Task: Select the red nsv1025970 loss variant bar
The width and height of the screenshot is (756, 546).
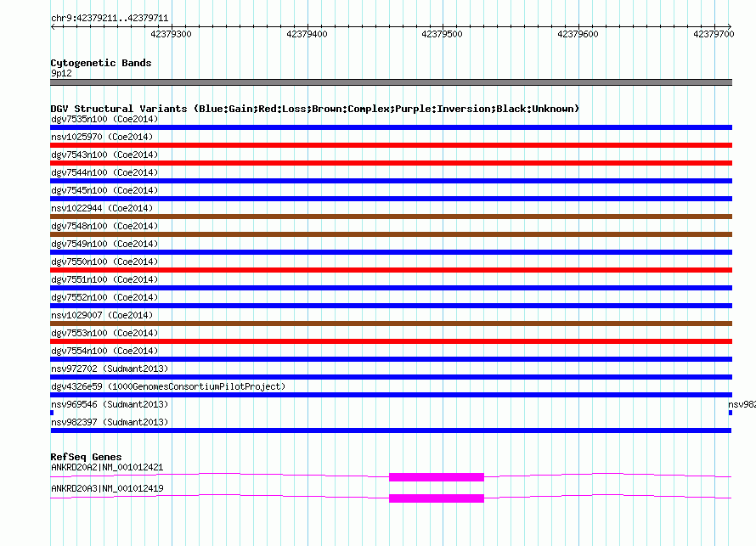Action: [x=391, y=145]
